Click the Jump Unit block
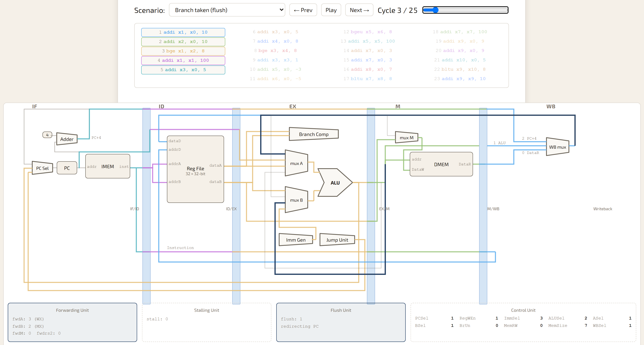The width and height of the screenshot is (644, 345). point(337,240)
